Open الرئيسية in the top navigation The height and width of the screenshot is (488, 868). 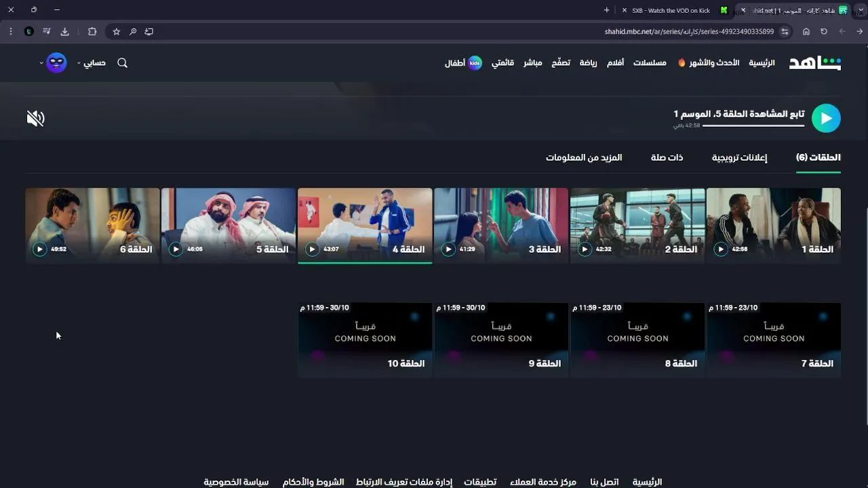[x=762, y=63]
